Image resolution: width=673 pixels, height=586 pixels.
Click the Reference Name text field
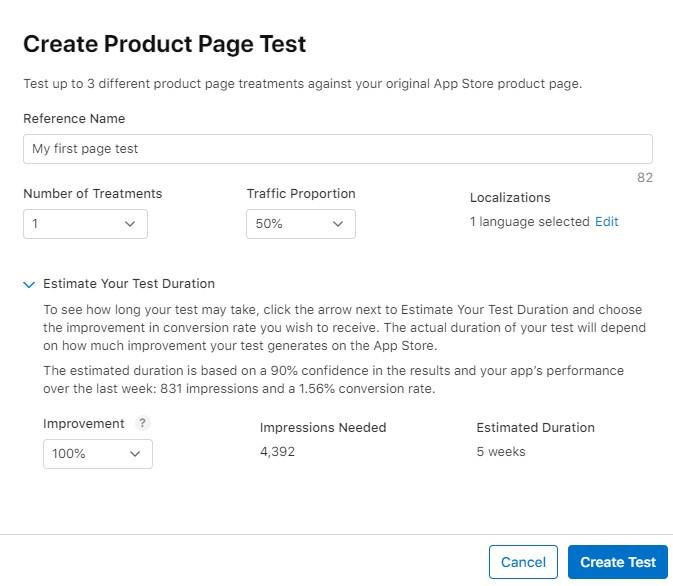(x=338, y=149)
